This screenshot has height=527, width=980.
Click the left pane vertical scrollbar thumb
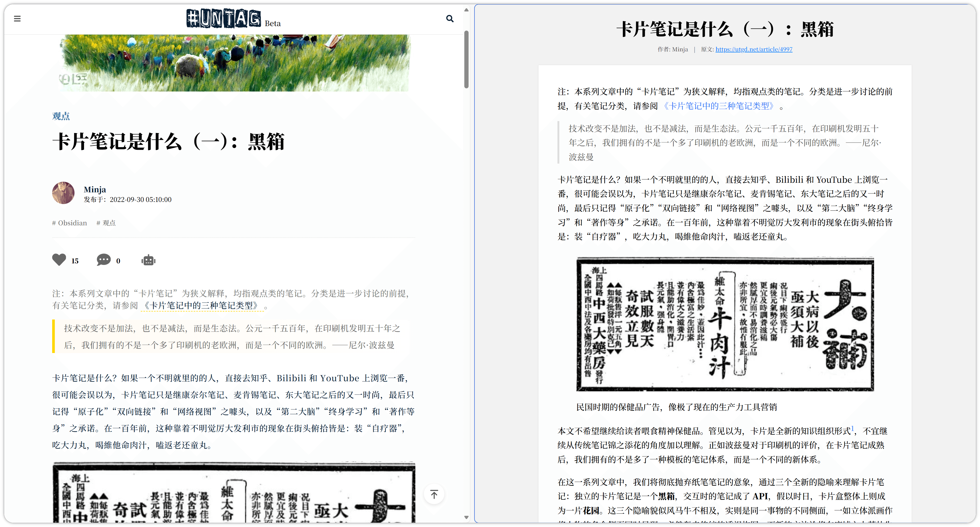coord(466,60)
